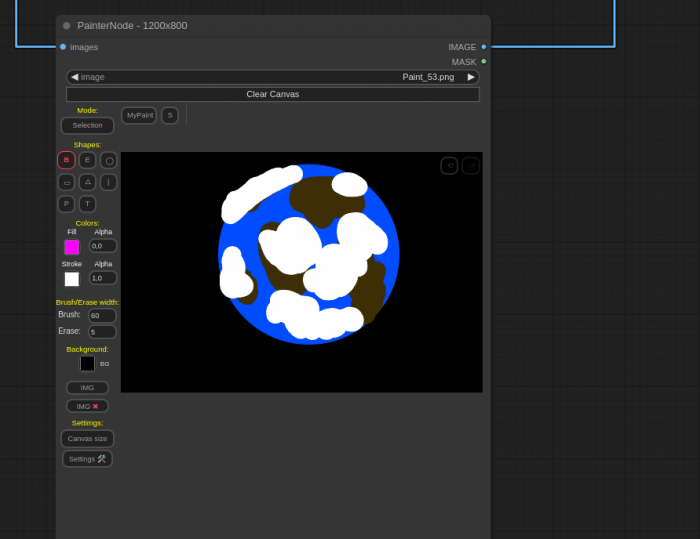Image resolution: width=700 pixels, height=539 pixels.
Task: Collapse the PainterNode using title dot
Action: pos(67,26)
